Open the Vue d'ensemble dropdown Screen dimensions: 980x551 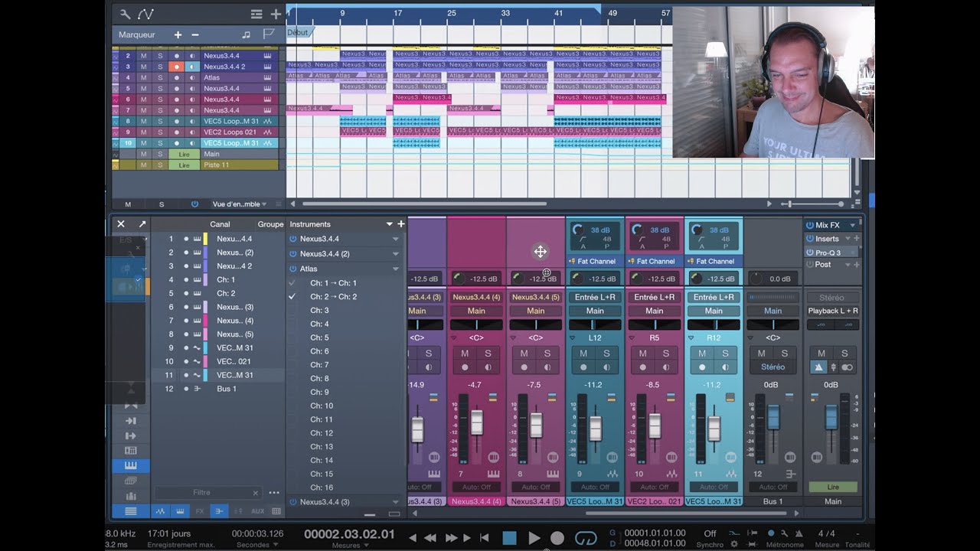point(240,204)
